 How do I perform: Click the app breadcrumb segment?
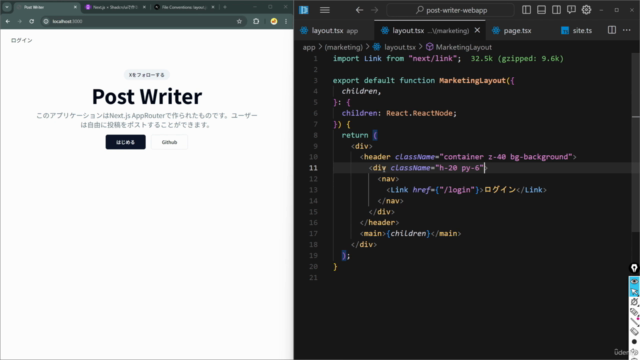[309, 47]
